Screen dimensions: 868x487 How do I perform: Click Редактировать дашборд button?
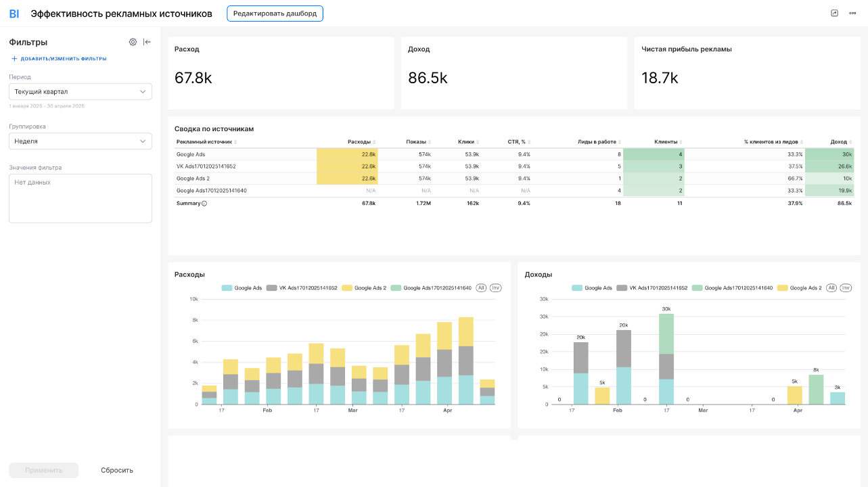coord(275,14)
